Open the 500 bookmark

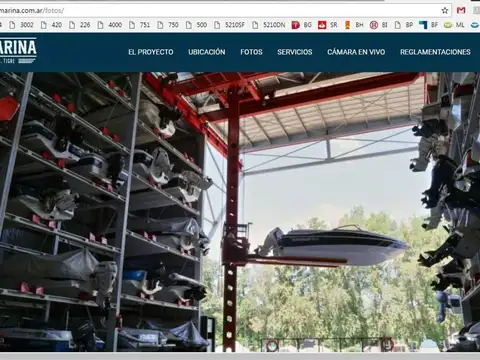(197, 25)
